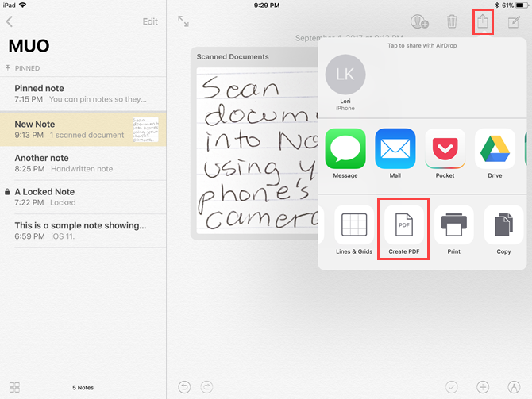Share to Google Drive
This screenshot has height=399, width=532.
coord(495,153)
